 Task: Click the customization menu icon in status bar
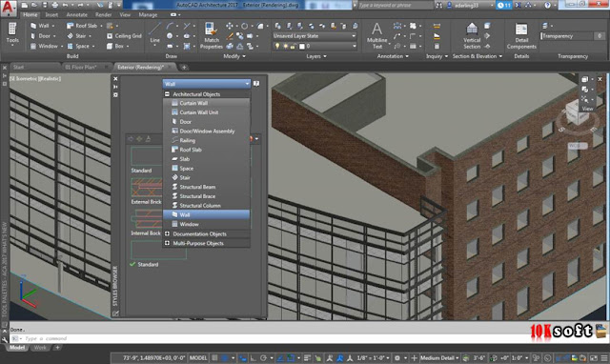603,357
